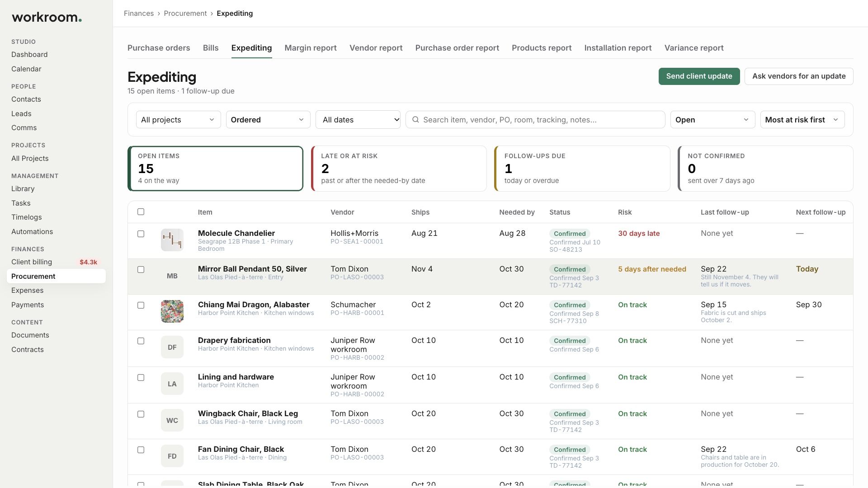Switch to the Vendor report tab
868x488 pixels.
pyautogui.click(x=376, y=48)
